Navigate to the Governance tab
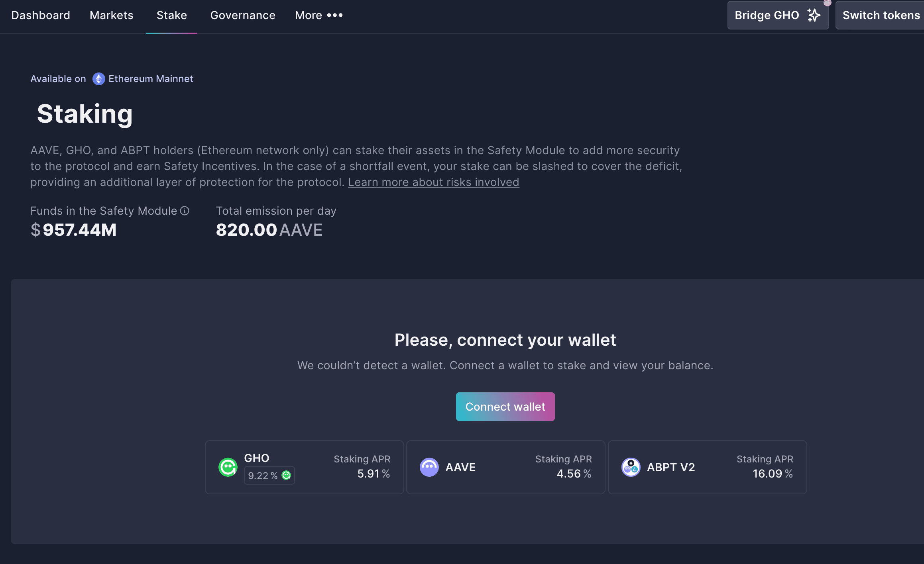The height and width of the screenshot is (564, 924). click(243, 15)
